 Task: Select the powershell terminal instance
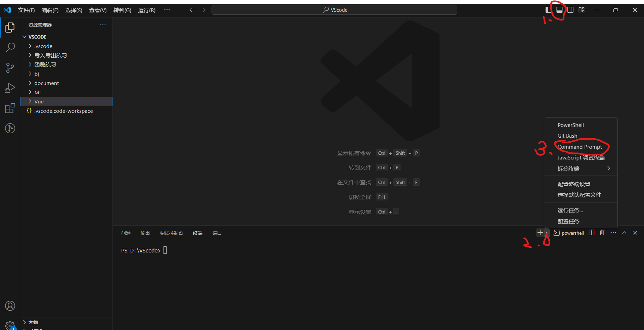click(x=569, y=233)
